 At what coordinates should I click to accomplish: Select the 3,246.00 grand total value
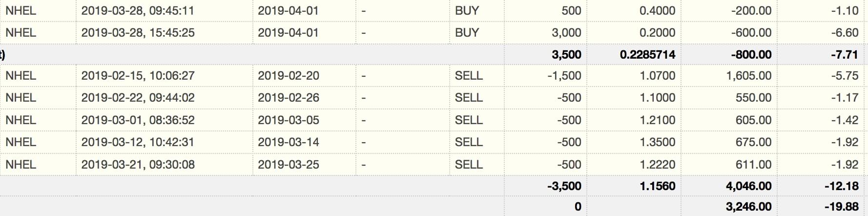pyautogui.click(x=748, y=207)
